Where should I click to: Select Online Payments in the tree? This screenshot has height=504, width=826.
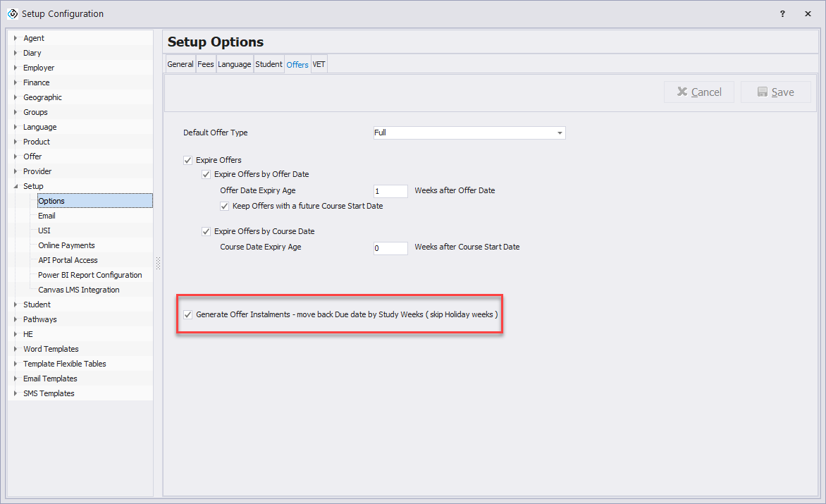pyautogui.click(x=66, y=245)
